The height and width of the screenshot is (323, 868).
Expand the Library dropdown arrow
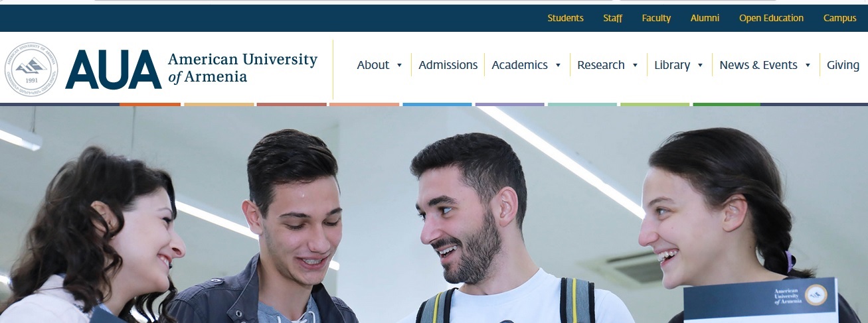coord(700,65)
